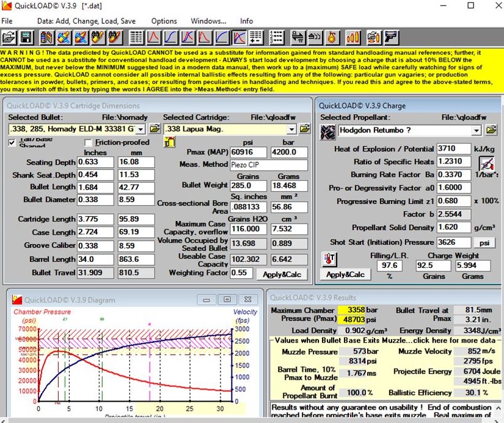The height and width of the screenshot is (423, 504).
Task: Open the numbered list 1-2-3 toolbar icon
Action: (x=276, y=38)
